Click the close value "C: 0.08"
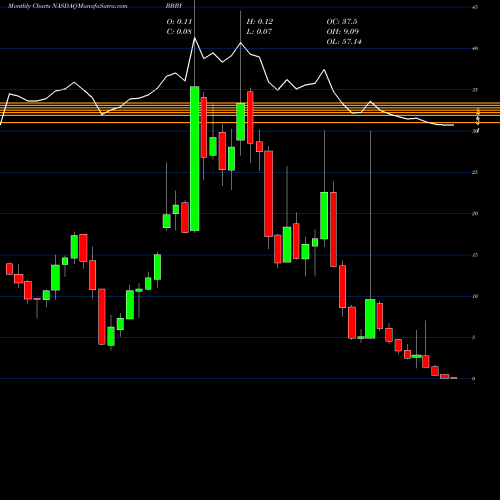This screenshot has height=500, width=500. click(179, 32)
